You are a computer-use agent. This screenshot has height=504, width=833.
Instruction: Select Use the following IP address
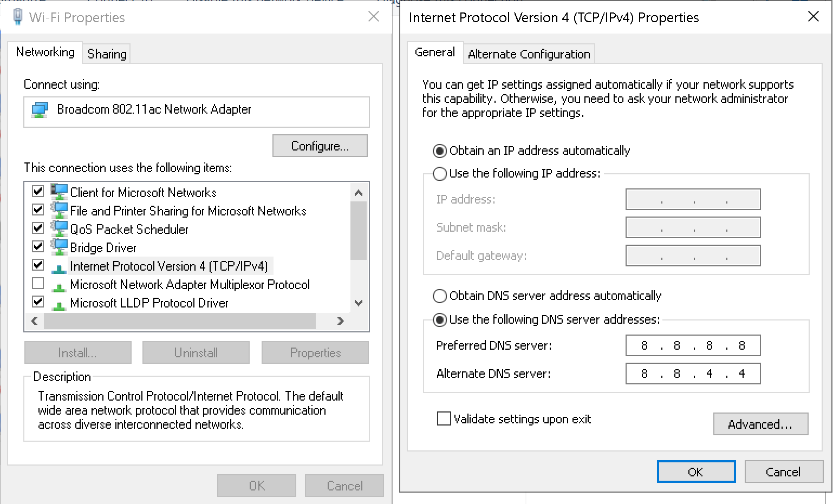(x=439, y=173)
